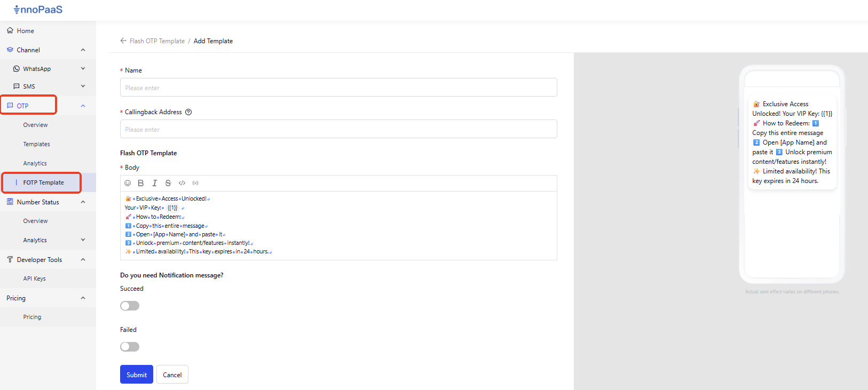Open API Keys in Developer Tools
Screen dimensions: 868x390
coord(34,278)
